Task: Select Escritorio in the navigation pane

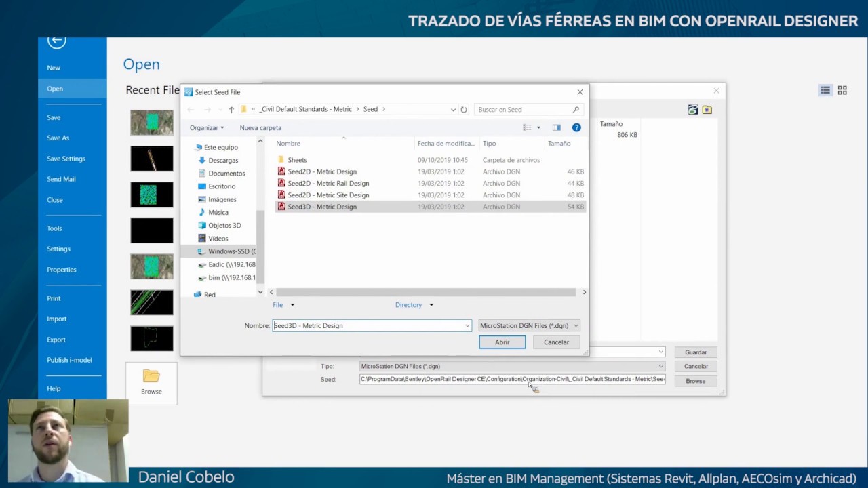Action: [222, 186]
